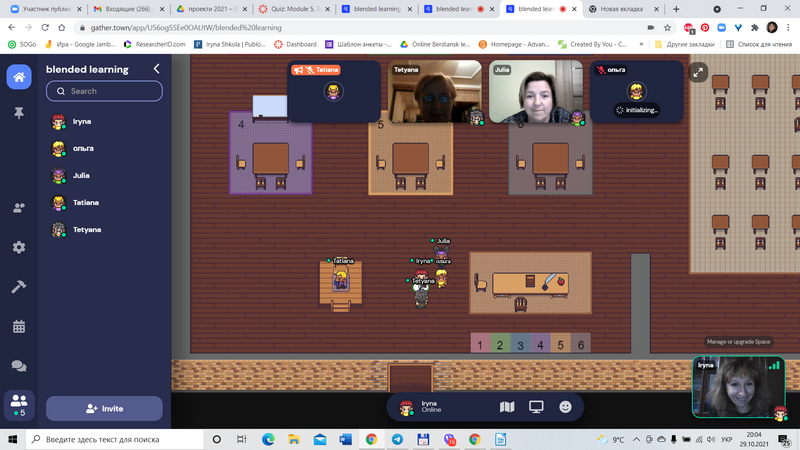Open the calendar icon in sidebar
This screenshot has height=450, width=800.
[x=19, y=327]
